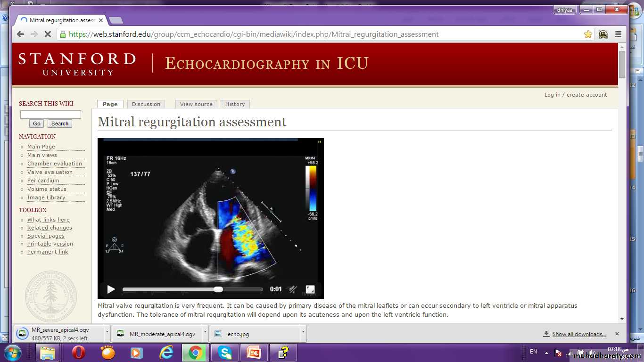
Task: Show hidden system tray icons
Action: [546, 353]
